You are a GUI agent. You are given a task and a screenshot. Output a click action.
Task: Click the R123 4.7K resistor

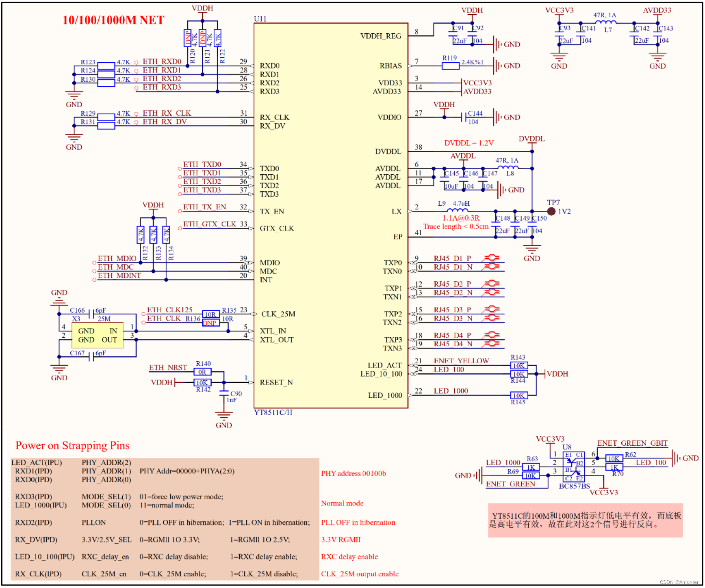(106, 66)
